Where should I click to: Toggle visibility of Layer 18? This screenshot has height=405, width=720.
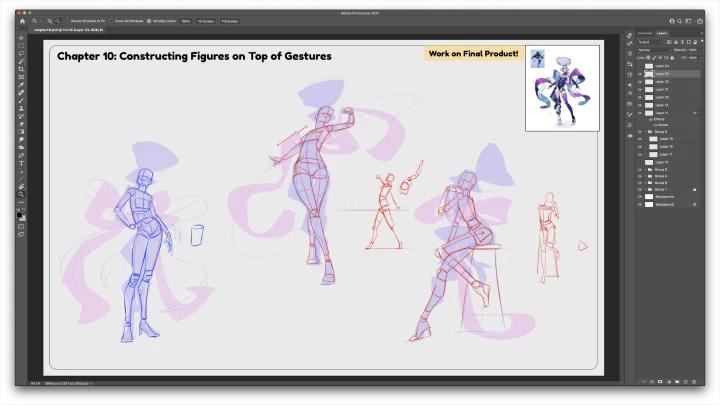click(640, 146)
